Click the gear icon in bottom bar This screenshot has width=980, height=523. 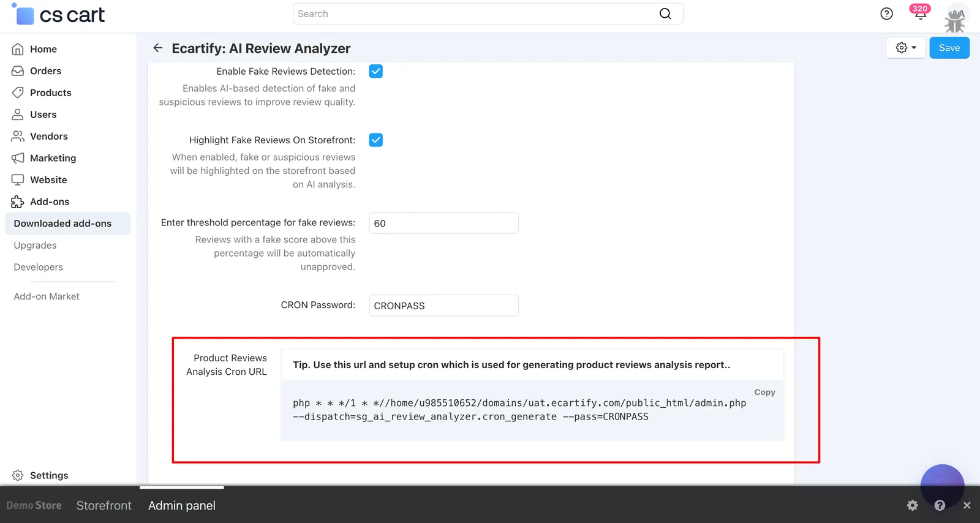point(913,505)
